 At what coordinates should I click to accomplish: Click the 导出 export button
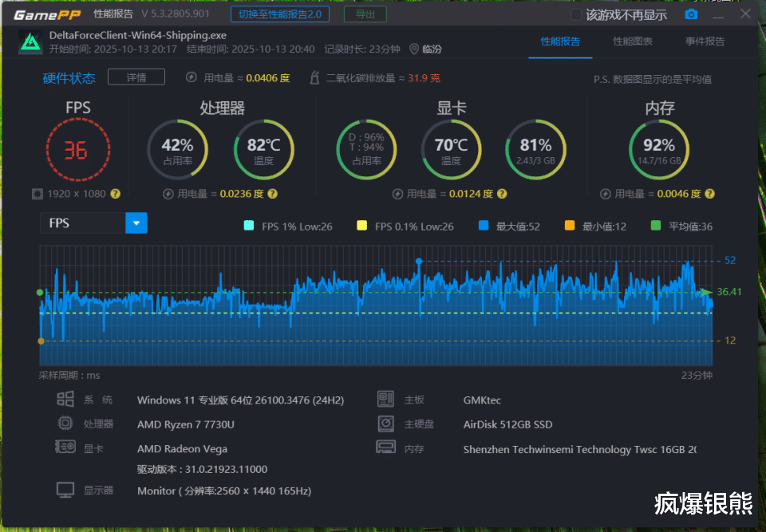point(365,14)
